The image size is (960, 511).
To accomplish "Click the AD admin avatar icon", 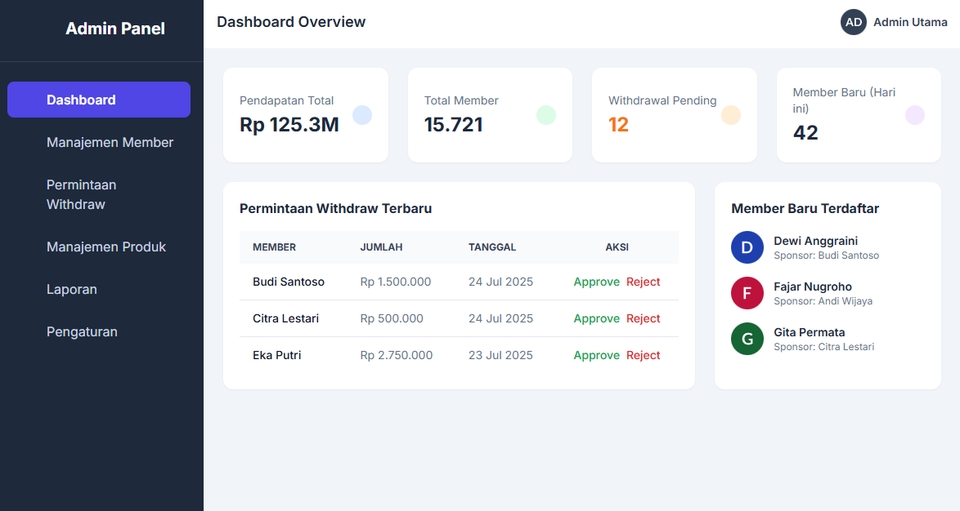I will [x=853, y=22].
